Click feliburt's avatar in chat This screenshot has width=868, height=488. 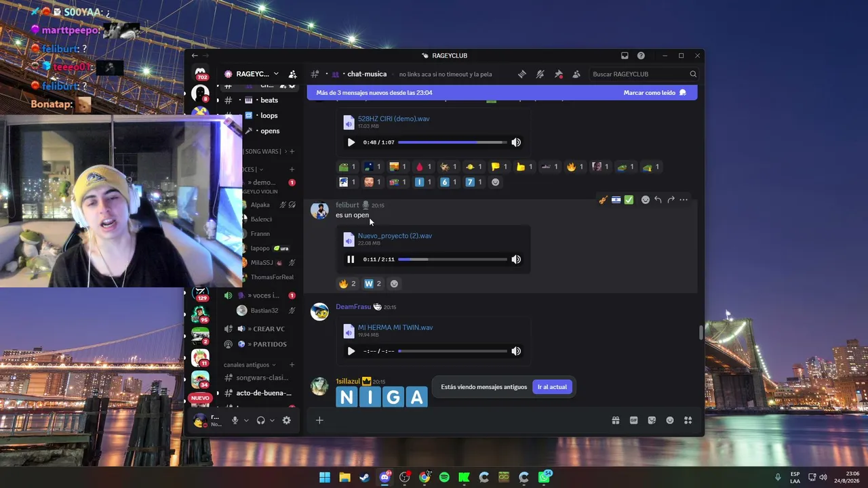(x=319, y=210)
